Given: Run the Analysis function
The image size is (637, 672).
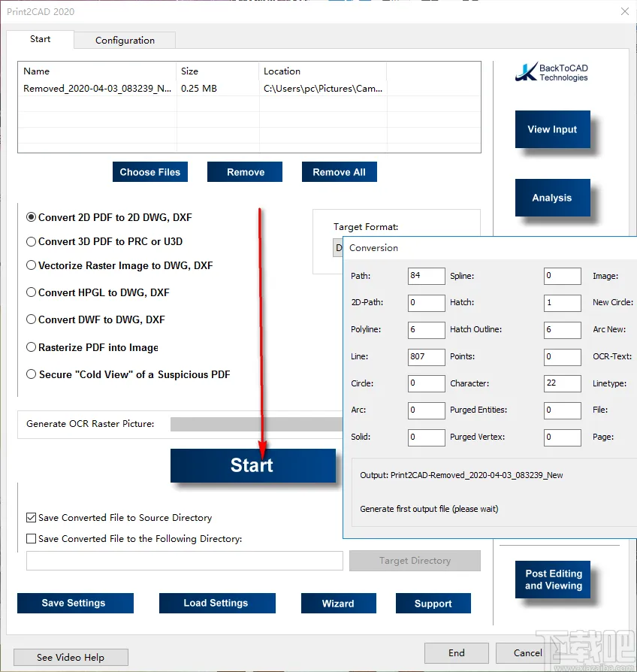Looking at the screenshot, I should point(553,198).
